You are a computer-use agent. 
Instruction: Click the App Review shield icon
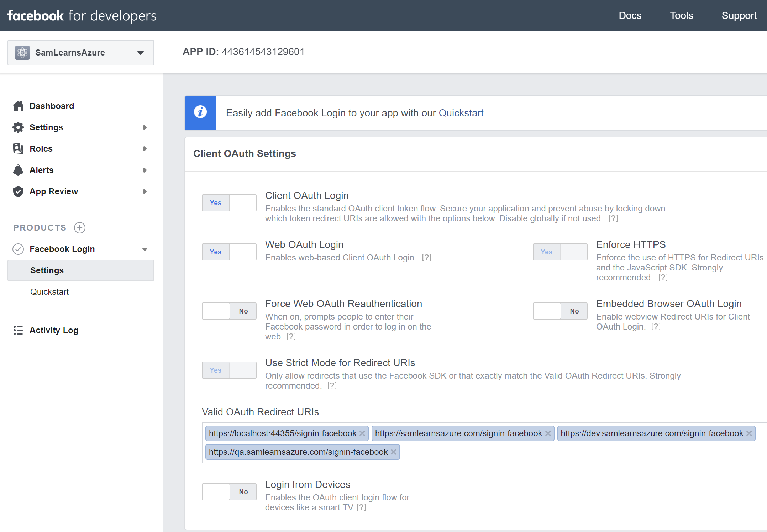click(x=18, y=191)
